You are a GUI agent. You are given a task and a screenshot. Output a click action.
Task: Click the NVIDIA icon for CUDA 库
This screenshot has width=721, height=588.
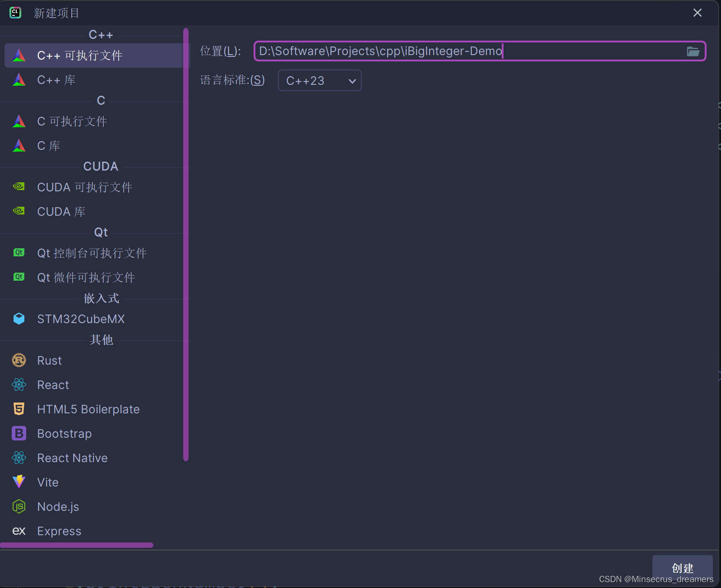click(19, 211)
